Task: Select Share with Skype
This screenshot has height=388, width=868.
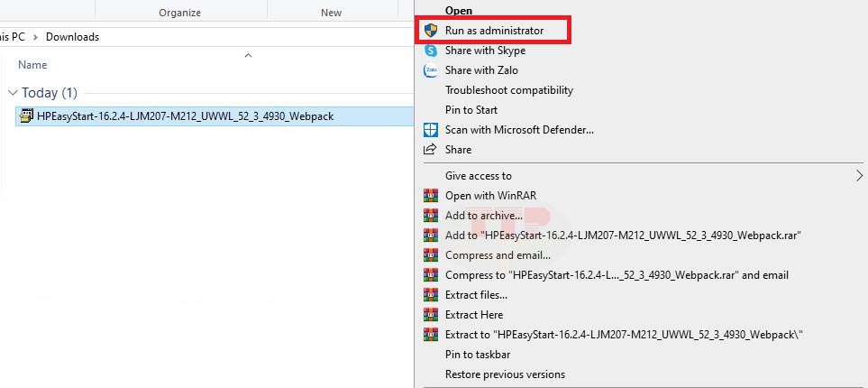Action: coord(485,51)
